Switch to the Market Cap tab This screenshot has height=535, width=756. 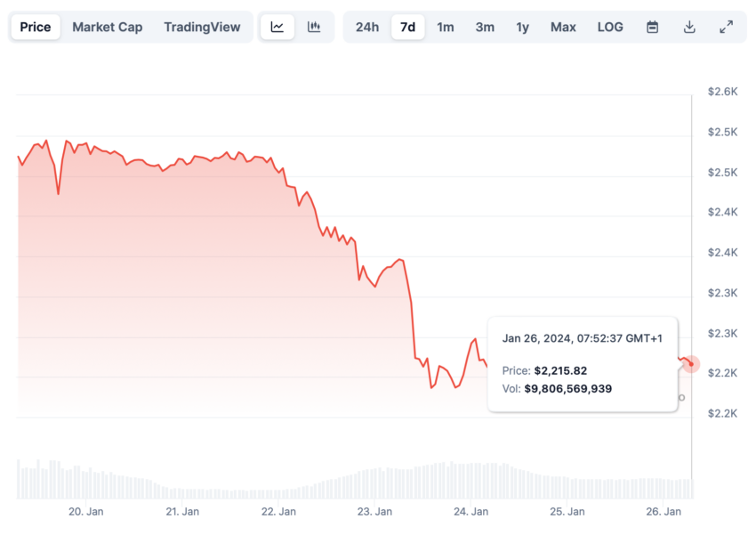coord(107,27)
